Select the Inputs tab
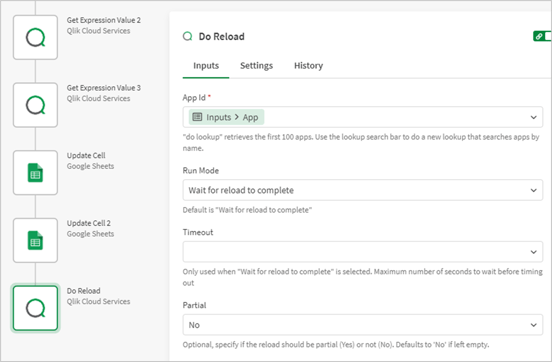 click(206, 65)
